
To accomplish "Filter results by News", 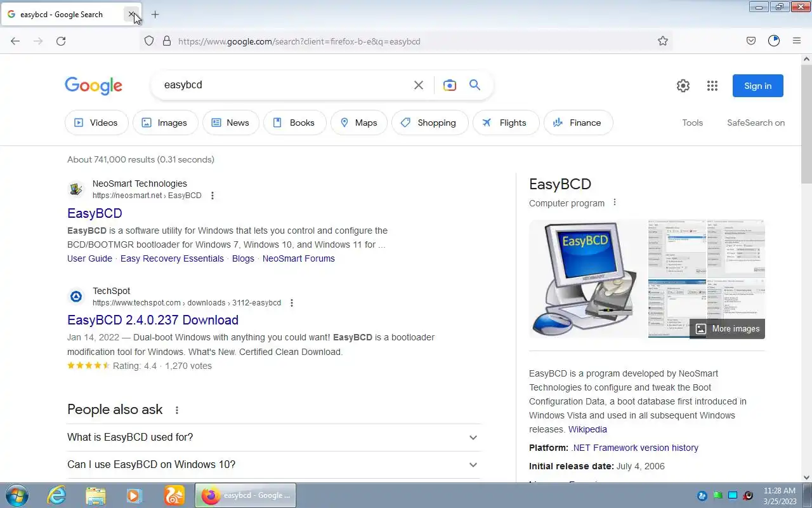I will coord(231,123).
